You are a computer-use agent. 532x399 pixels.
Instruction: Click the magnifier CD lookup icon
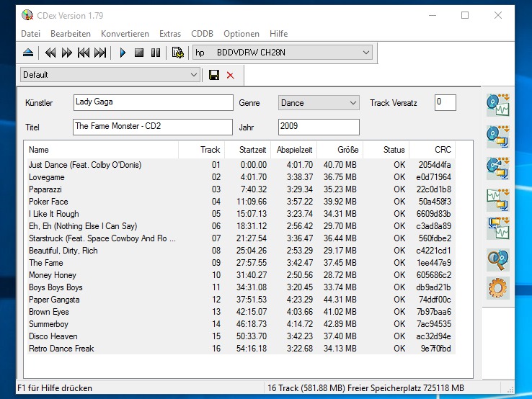497,259
